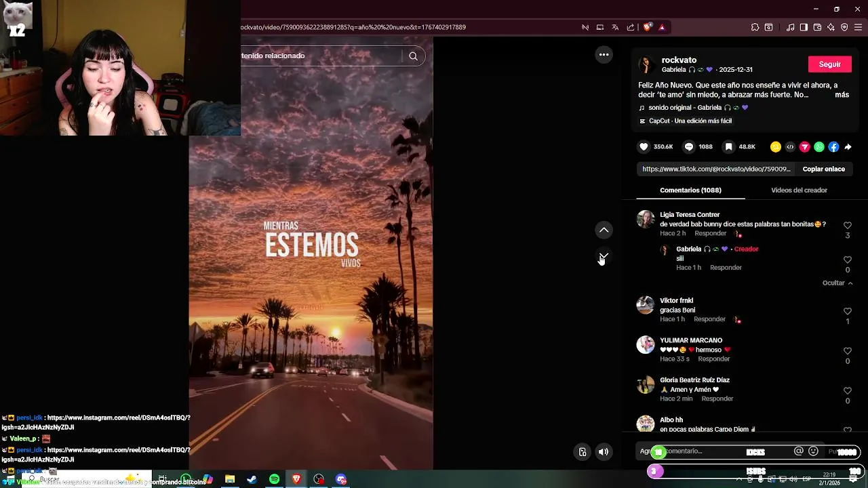Click the browser address bar URL
Viewport: 868px width, 488px height.
(x=353, y=27)
